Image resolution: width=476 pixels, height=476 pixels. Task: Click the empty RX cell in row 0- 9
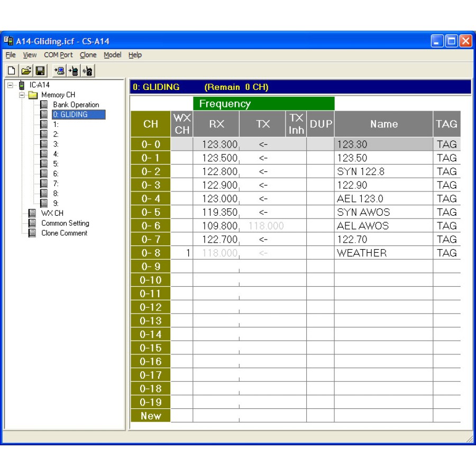click(216, 267)
